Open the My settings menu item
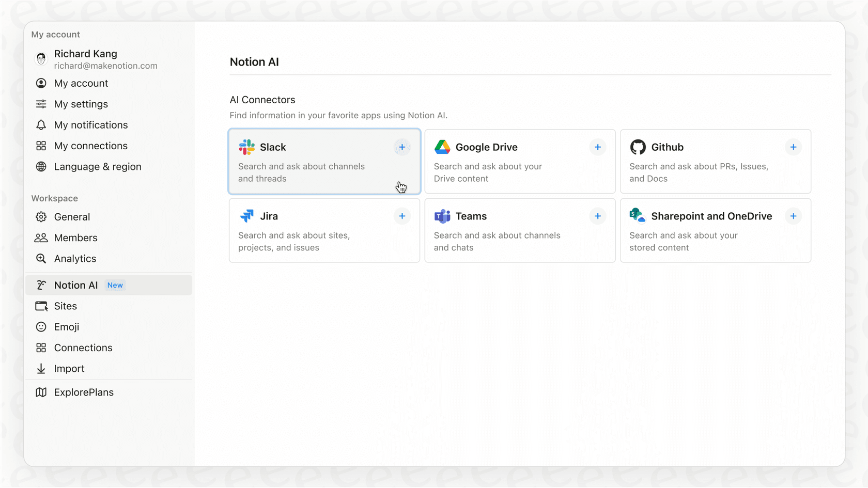This screenshot has width=868, height=488. [80, 104]
